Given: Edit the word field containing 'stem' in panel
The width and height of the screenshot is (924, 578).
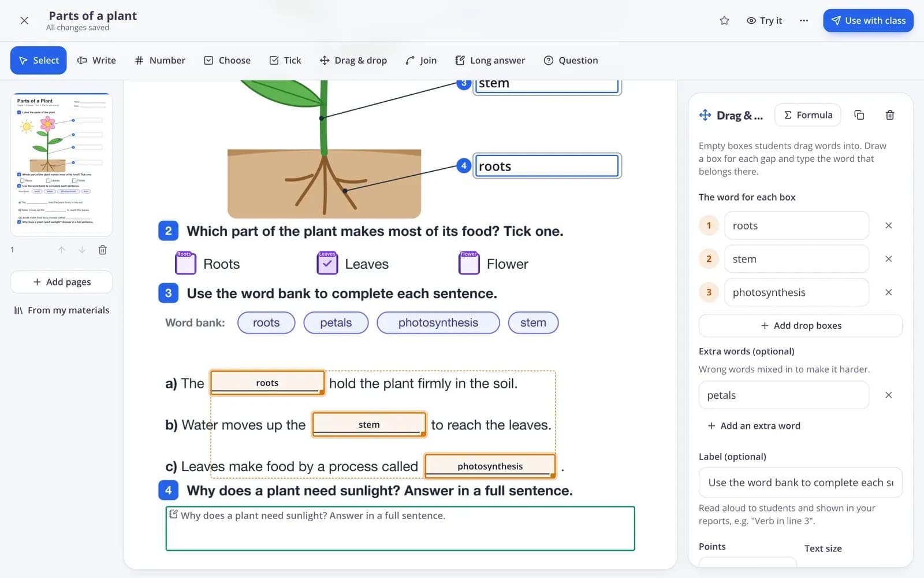Looking at the screenshot, I should (x=796, y=259).
